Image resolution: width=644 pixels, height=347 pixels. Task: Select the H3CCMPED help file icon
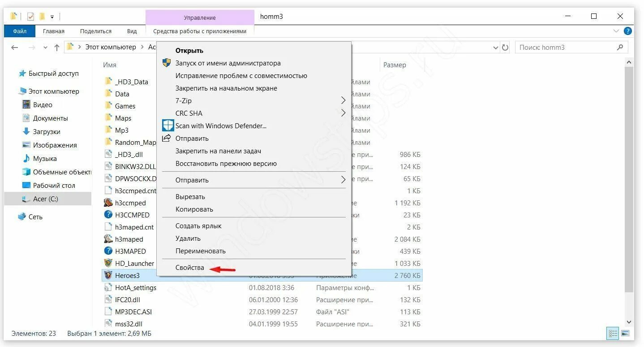coord(108,215)
